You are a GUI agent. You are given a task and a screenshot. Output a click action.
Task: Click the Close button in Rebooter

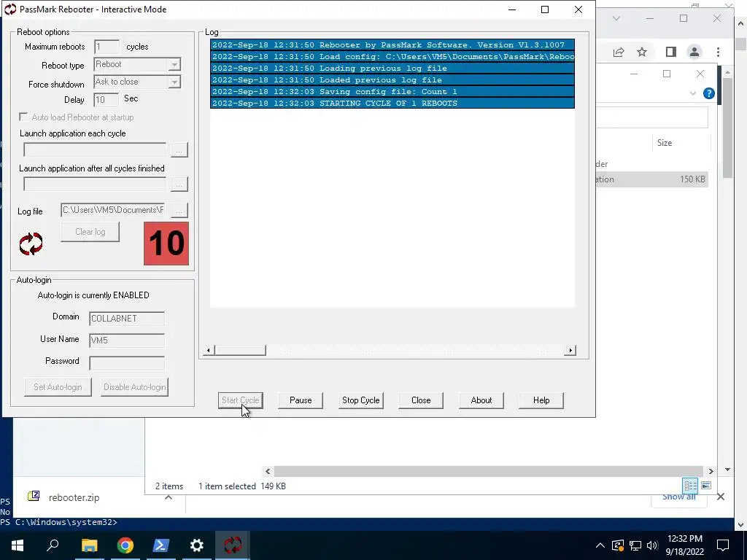point(421,400)
